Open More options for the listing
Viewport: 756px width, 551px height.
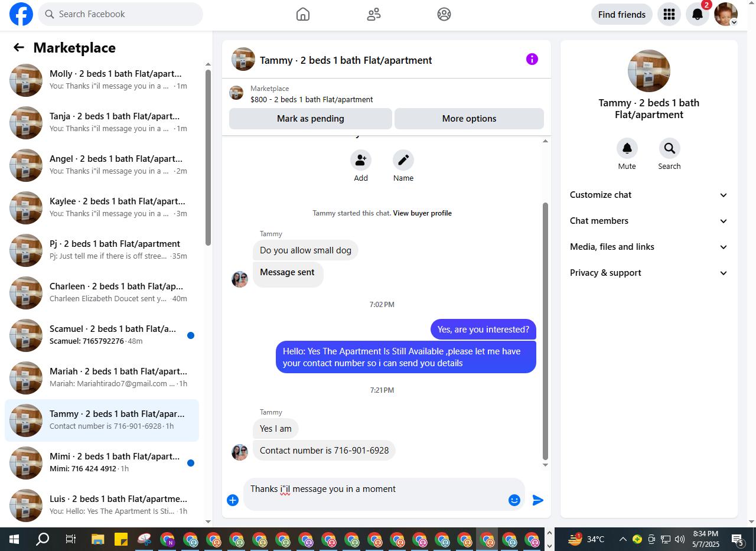pyautogui.click(x=469, y=119)
